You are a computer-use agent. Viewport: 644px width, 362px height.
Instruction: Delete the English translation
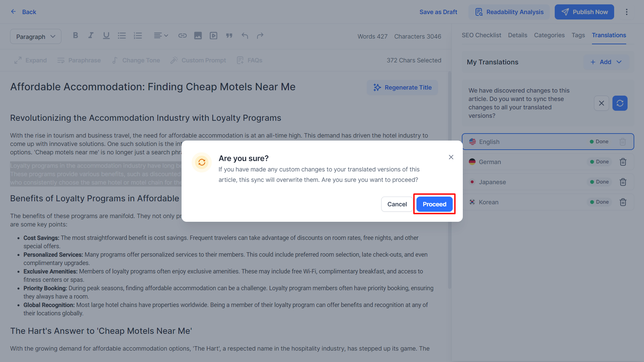point(623,142)
